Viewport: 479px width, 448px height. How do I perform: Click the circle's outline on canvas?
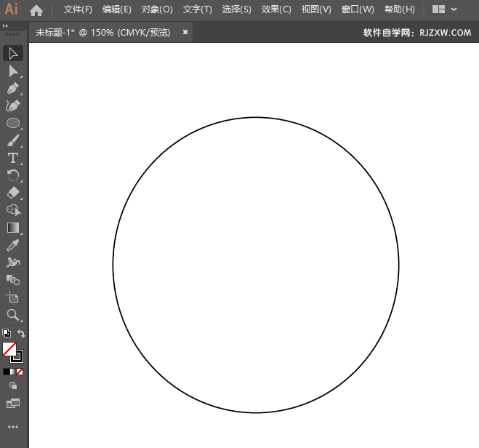pyautogui.click(x=256, y=117)
